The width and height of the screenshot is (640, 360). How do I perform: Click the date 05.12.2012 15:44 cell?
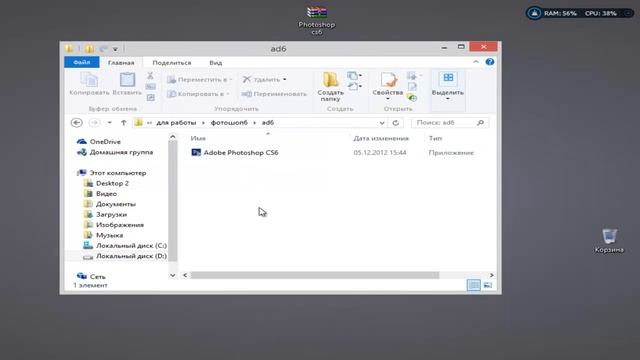[380, 153]
